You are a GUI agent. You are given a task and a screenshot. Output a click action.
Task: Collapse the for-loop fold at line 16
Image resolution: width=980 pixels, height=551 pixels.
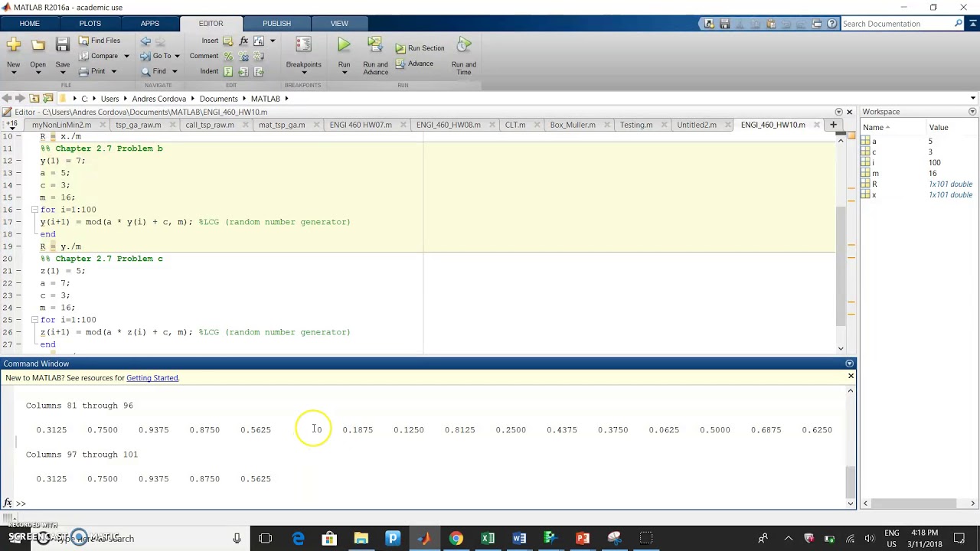tap(34, 209)
